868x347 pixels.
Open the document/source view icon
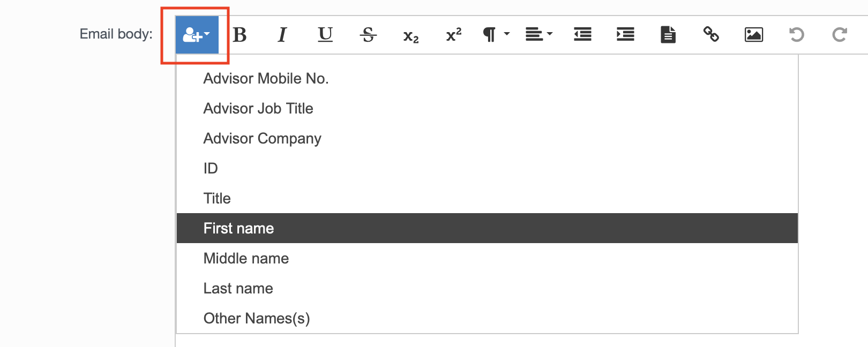[668, 34]
